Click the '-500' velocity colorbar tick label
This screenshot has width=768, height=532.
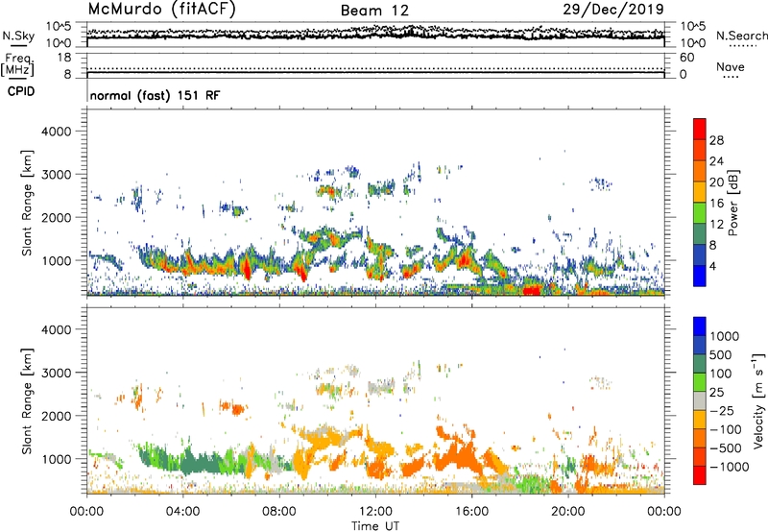(x=726, y=447)
